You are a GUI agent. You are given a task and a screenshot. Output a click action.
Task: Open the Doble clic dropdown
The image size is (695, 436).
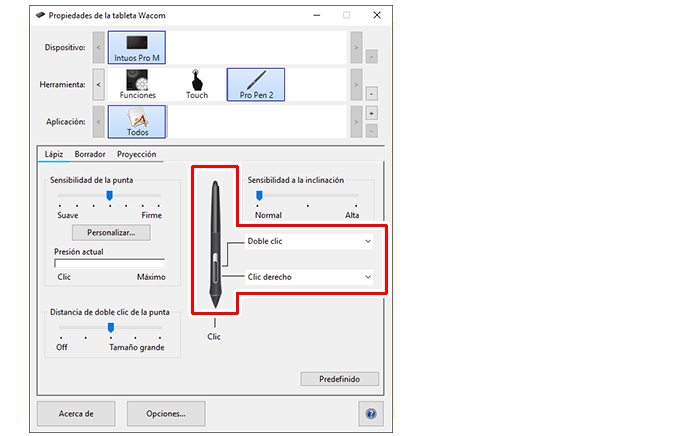click(x=308, y=241)
